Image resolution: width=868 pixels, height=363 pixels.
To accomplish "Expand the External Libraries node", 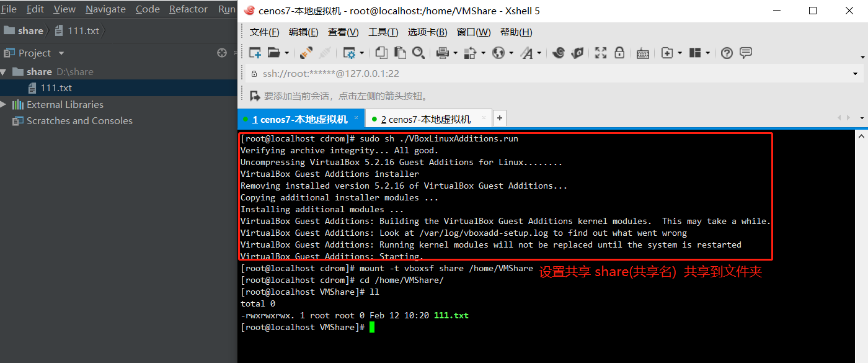I will [3, 104].
